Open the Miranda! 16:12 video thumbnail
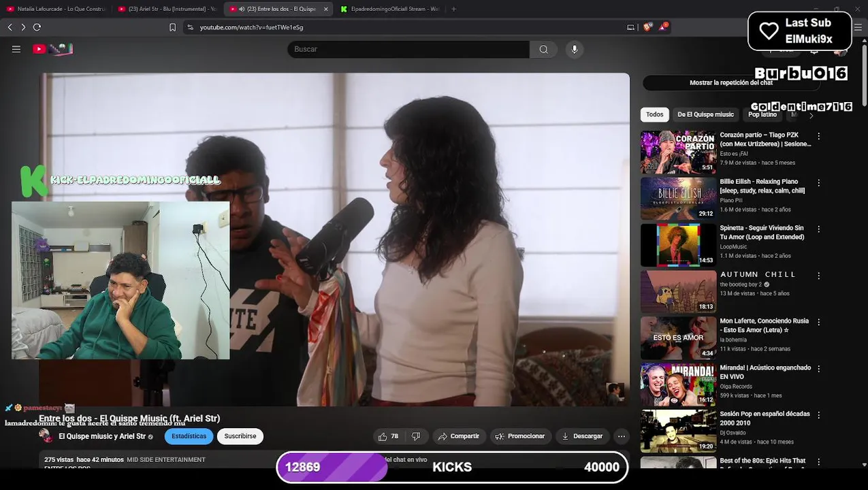 678,385
